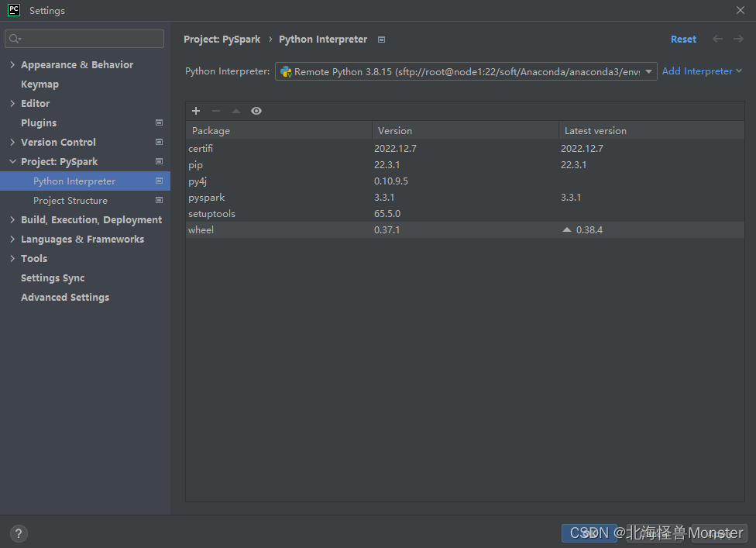Click in the settings search field

84,39
